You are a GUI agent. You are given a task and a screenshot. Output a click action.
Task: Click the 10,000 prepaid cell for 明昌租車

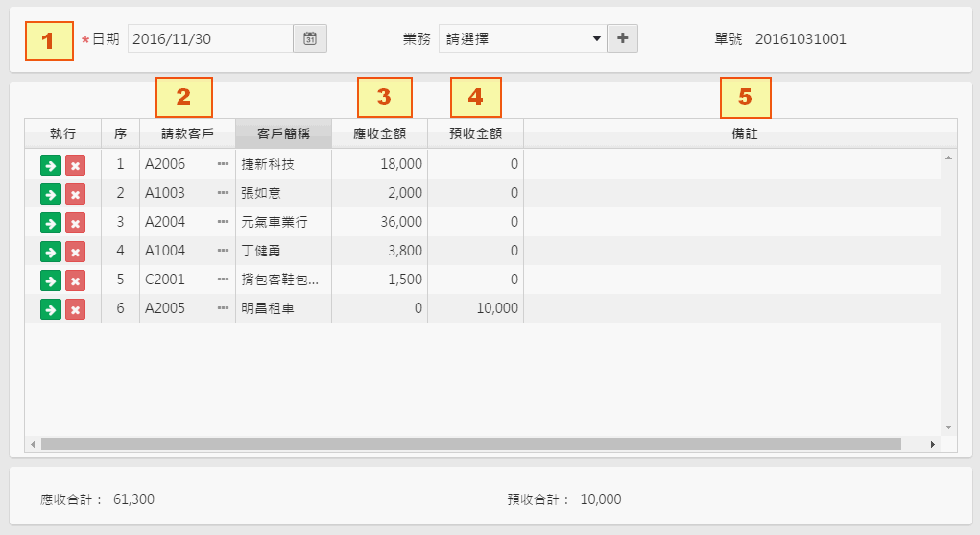(476, 308)
